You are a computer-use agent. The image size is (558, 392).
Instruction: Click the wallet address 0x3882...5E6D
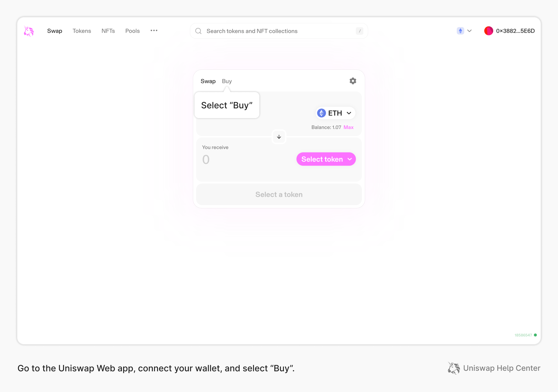[x=515, y=31]
